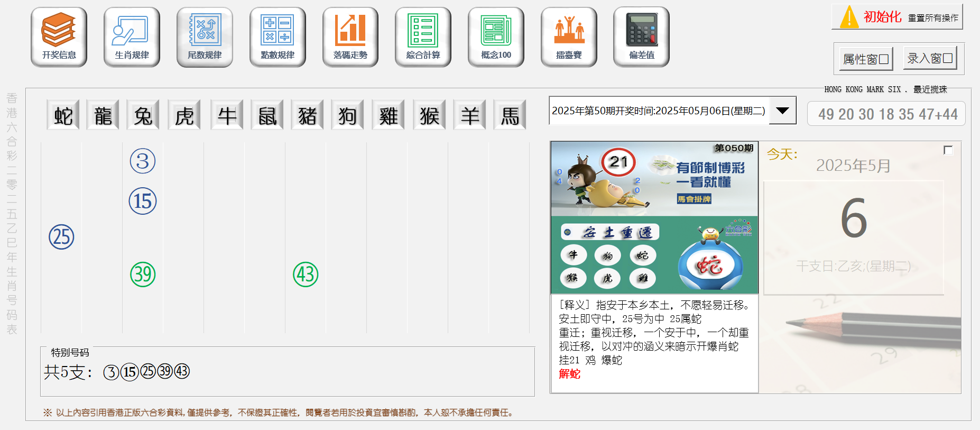The height and width of the screenshot is (430, 980).
Task: Toggle the 录入窗 checkbox
Action: pos(947,58)
